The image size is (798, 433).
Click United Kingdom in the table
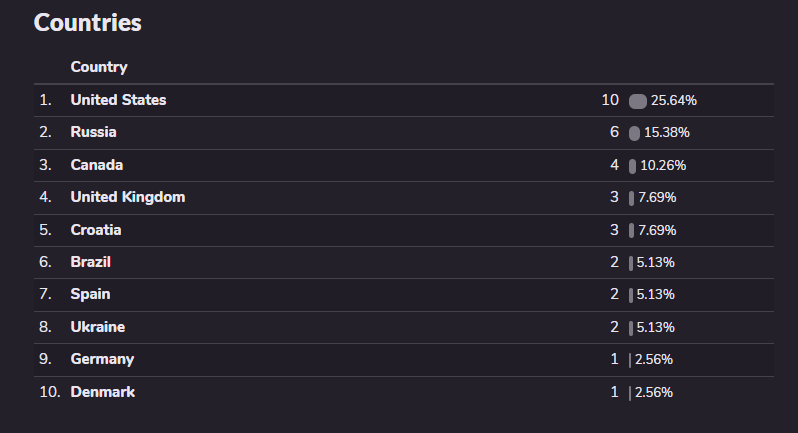click(x=127, y=197)
